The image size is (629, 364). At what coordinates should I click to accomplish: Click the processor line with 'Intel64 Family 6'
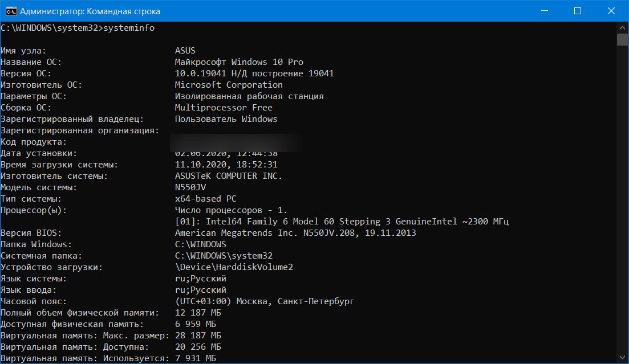342,221
